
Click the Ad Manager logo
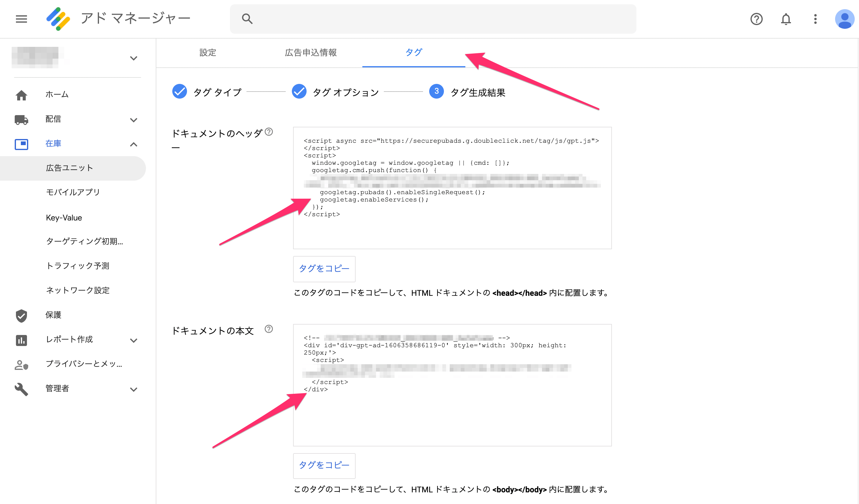tap(58, 19)
